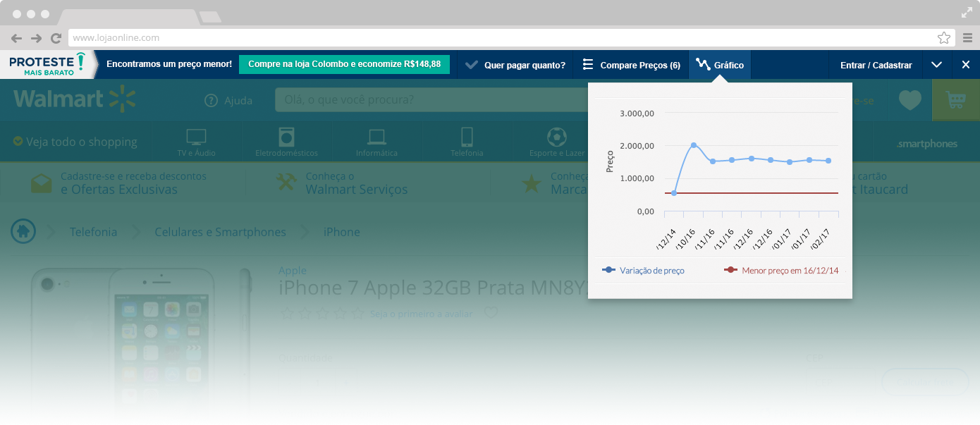Click the Walmart logo

click(x=74, y=99)
